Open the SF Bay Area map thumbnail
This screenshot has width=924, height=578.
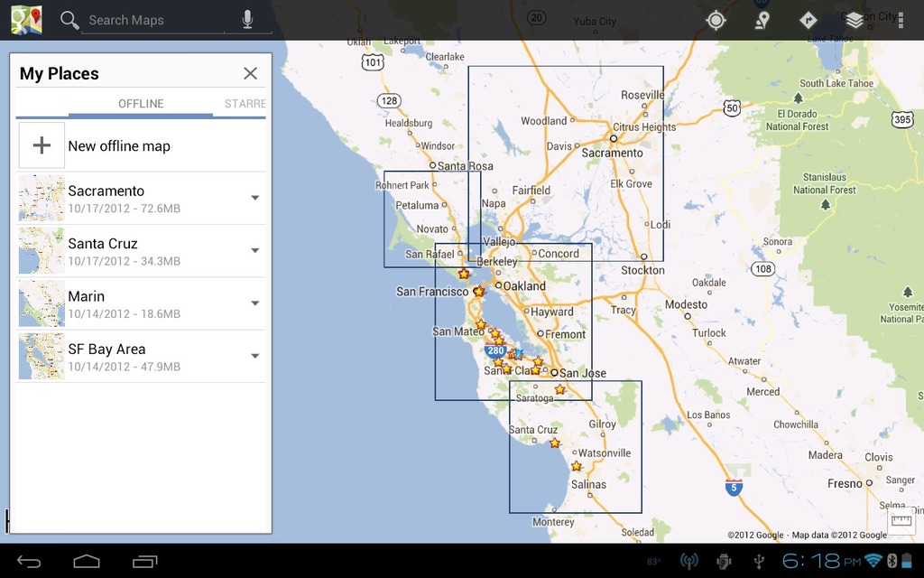click(x=42, y=356)
